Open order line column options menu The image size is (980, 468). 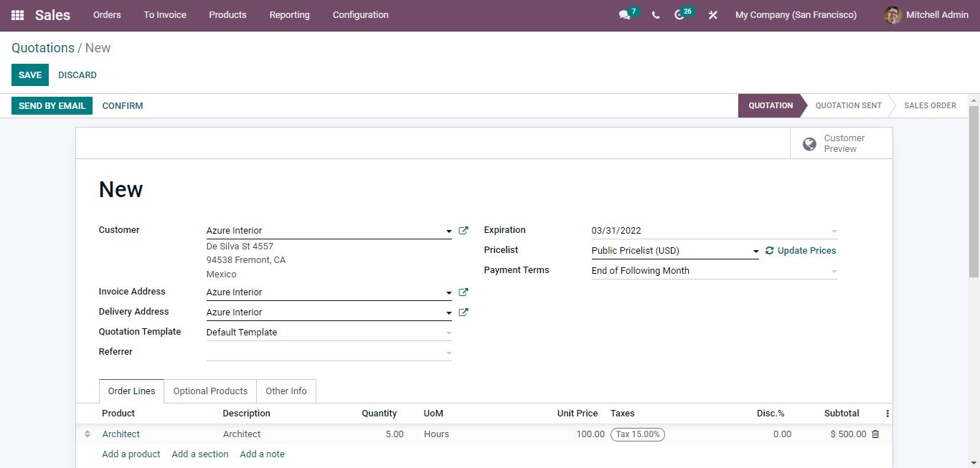tap(887, 414)
